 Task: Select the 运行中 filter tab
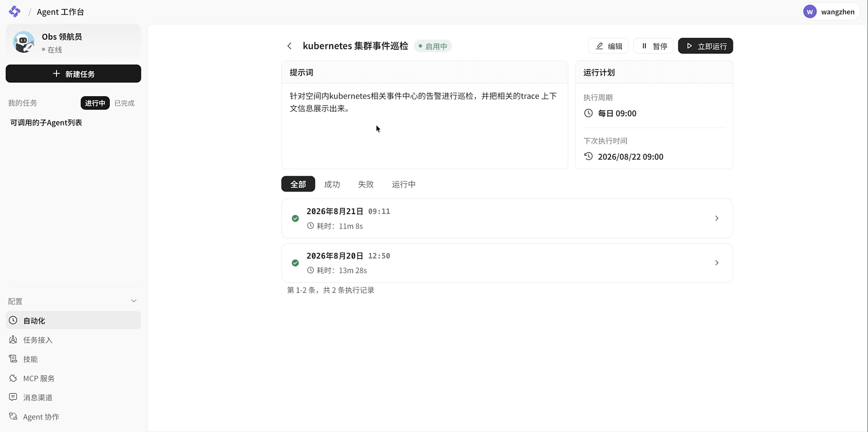click(x=404, y=184)
